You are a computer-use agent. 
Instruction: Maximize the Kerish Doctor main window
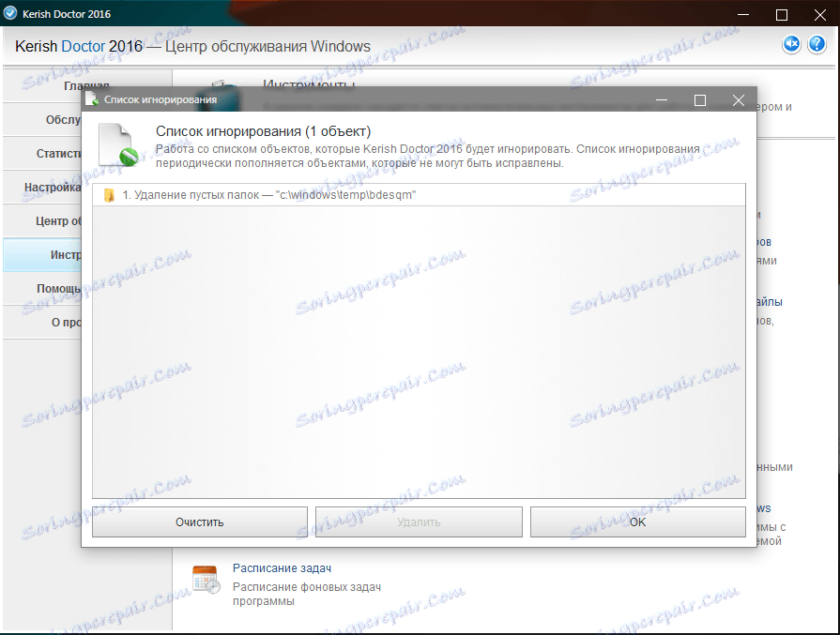pyautogui.click(x=782, y=14)
